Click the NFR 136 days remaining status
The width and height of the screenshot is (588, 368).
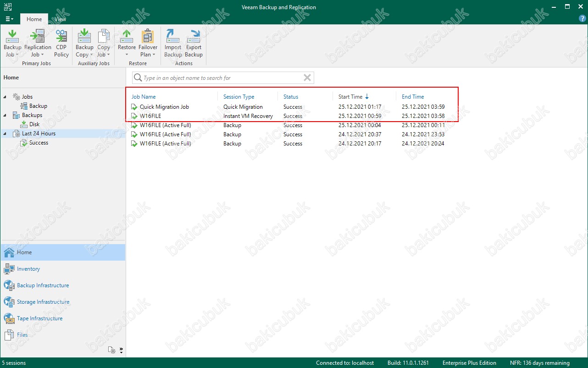[x=540, y=363]
